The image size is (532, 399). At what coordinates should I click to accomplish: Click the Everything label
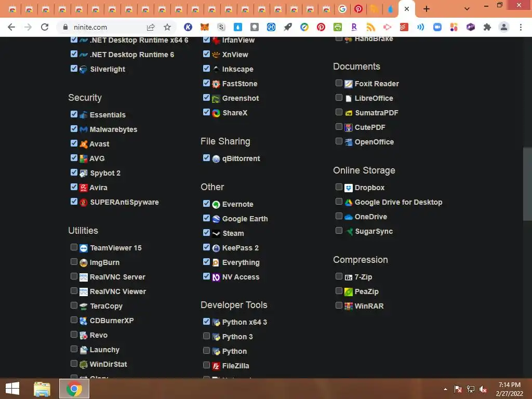tap(241, 262)
